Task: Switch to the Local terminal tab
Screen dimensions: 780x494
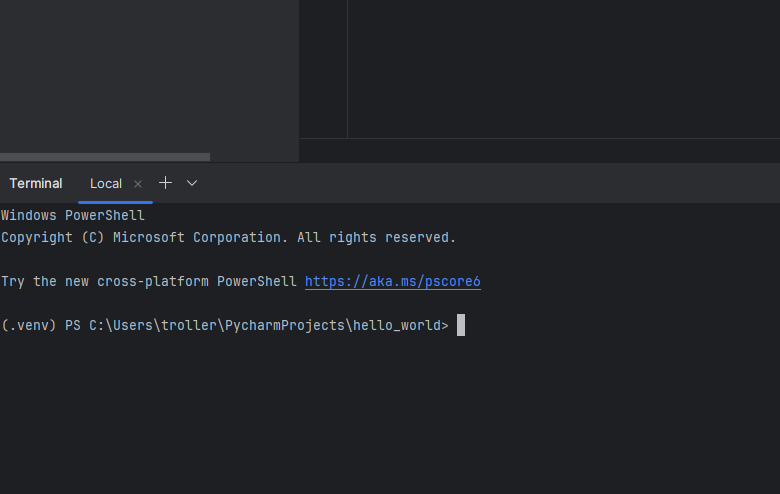Action: [x=106, y=184]
